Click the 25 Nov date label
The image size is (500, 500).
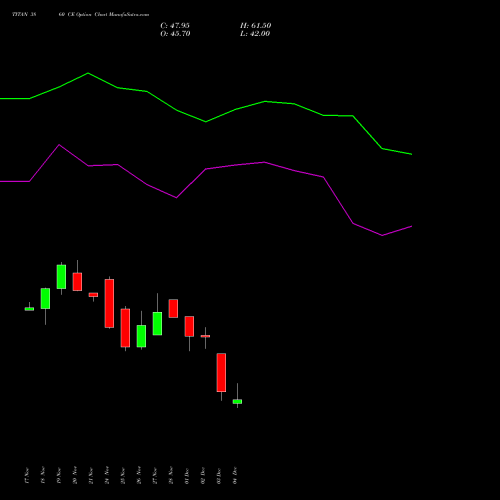[x=123, y=476]
